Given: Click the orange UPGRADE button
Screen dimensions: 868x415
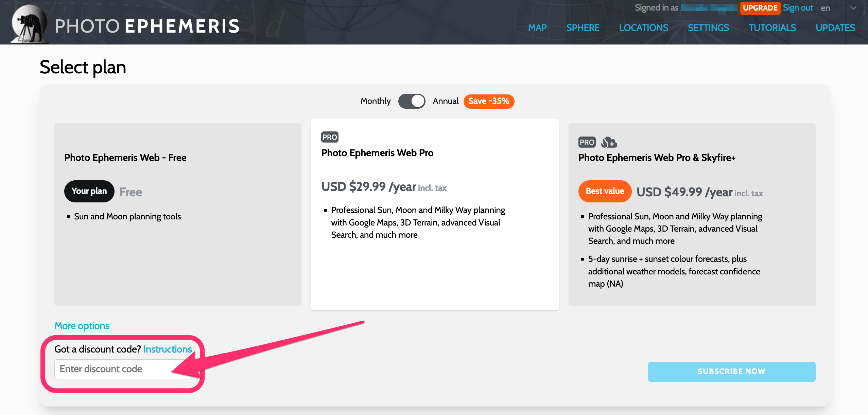Looking at the screenshot, I should coord(760,8).
